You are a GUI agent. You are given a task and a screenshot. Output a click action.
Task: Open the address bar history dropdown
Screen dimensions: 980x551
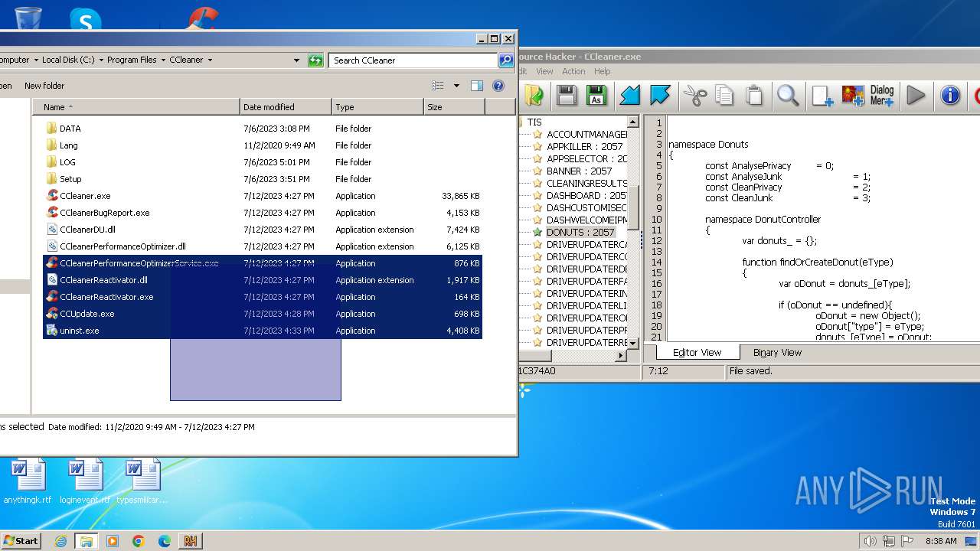click(x=297, y=60)
